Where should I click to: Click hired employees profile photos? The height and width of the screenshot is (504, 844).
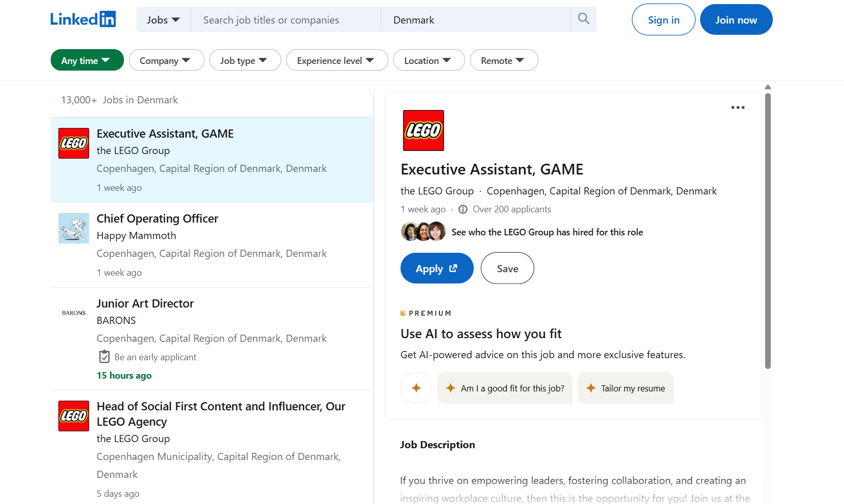(423, 231)
